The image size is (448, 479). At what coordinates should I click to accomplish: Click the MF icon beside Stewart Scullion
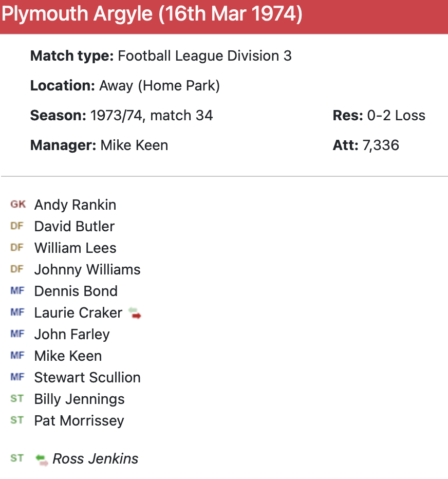(x=17, y=377)
